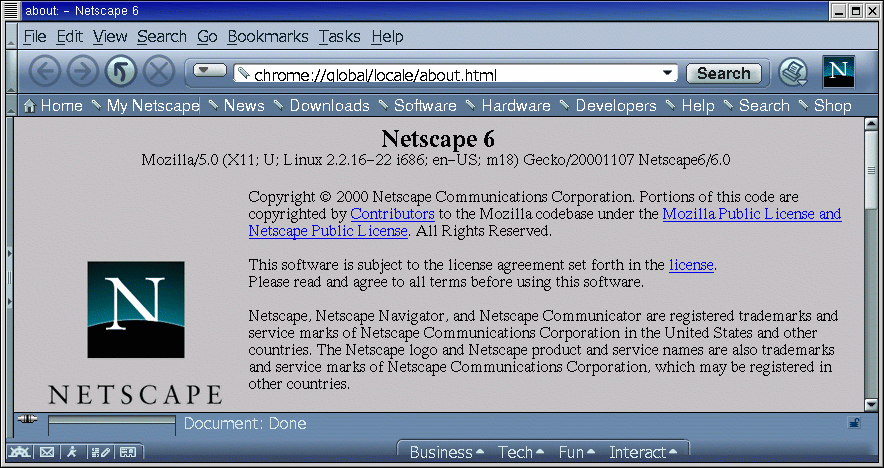Maximize the Netscape 6 window

[856, 11]
